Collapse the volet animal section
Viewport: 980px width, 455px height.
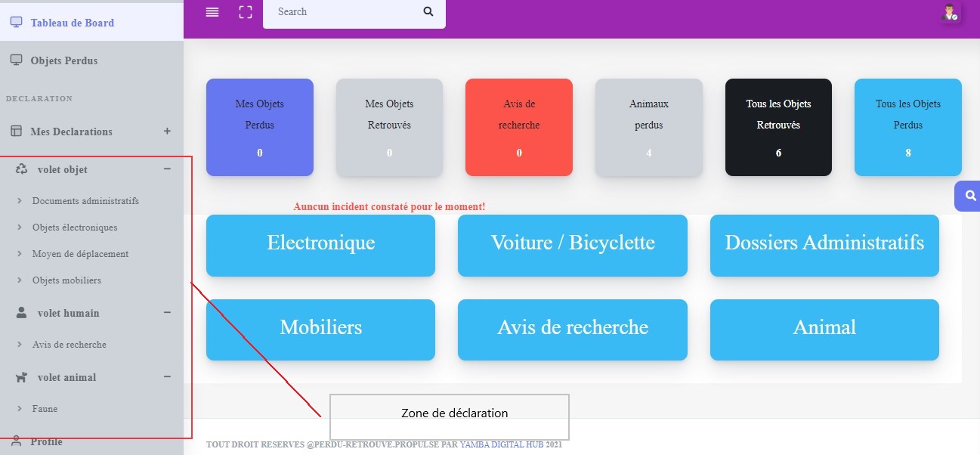pos(167,377)
